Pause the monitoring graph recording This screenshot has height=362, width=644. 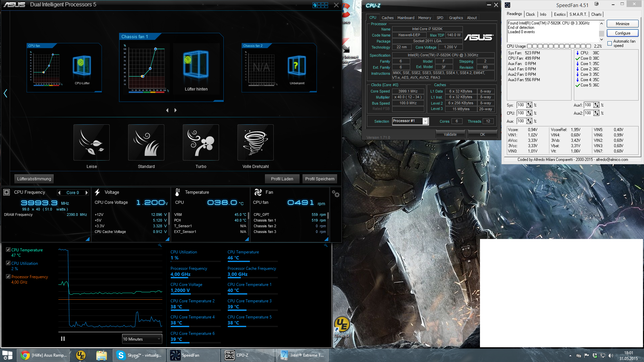pos(63,339)
